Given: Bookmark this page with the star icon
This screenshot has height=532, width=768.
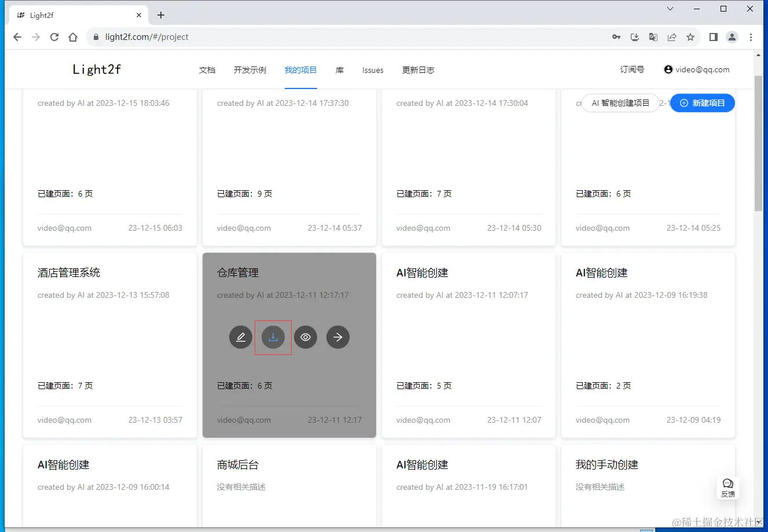Looking at the screenshot, I should click(690, 37).
